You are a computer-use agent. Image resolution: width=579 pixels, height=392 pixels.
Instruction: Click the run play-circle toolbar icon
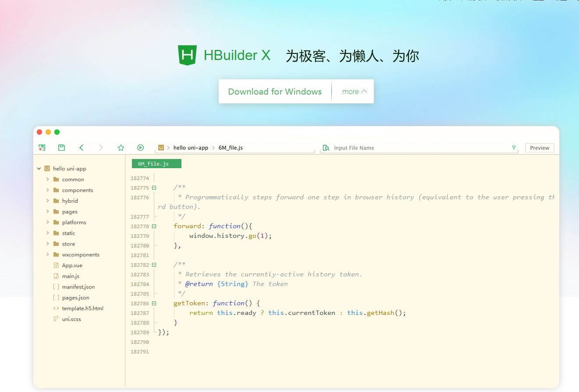pos(140,148)
